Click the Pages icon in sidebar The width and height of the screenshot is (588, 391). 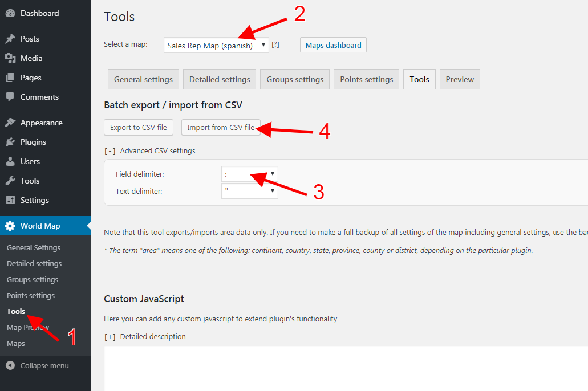click(x=10, y=78)
